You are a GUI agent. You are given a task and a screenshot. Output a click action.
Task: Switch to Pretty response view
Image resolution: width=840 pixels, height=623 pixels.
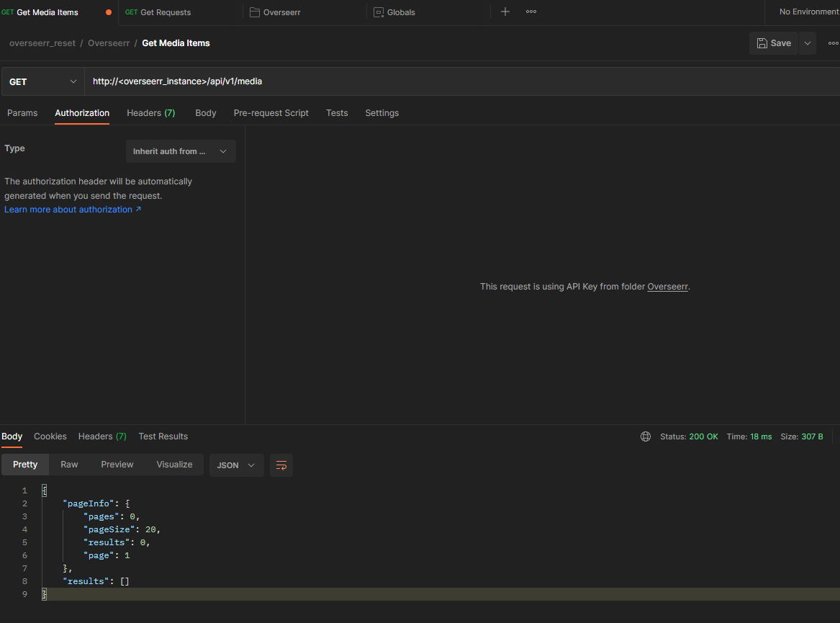[x=25, y=465]
